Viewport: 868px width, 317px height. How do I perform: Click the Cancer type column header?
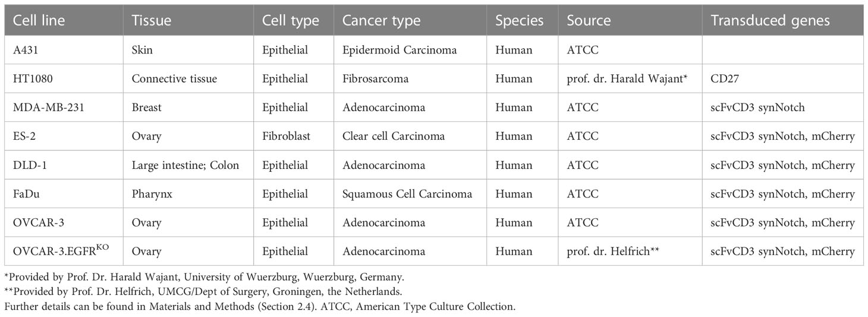pyautogui.click(x=381, y=21)
